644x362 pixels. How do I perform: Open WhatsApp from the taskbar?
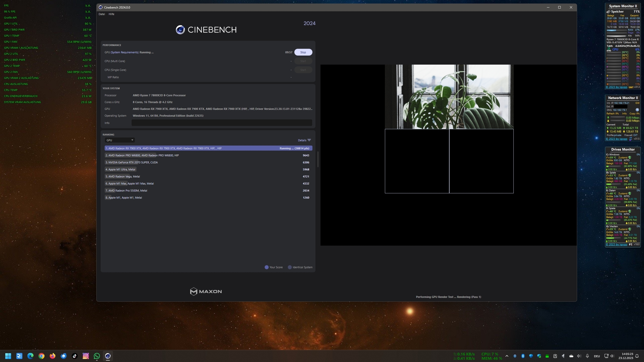pos(97,356)
